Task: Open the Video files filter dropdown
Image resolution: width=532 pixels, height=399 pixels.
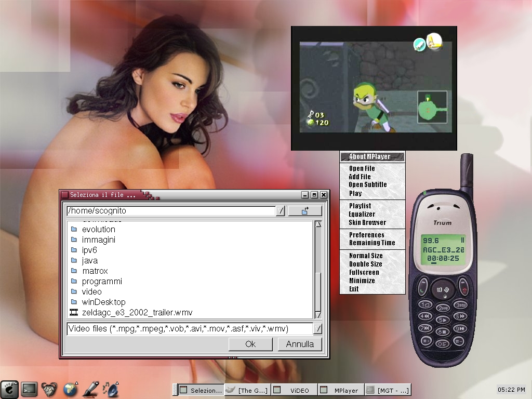Action: coord(317,328)
